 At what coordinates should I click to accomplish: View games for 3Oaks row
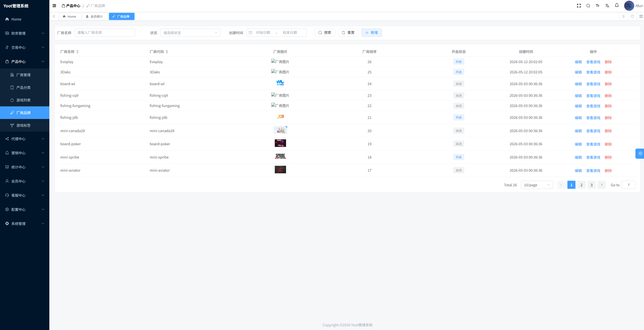click(593, 72)
